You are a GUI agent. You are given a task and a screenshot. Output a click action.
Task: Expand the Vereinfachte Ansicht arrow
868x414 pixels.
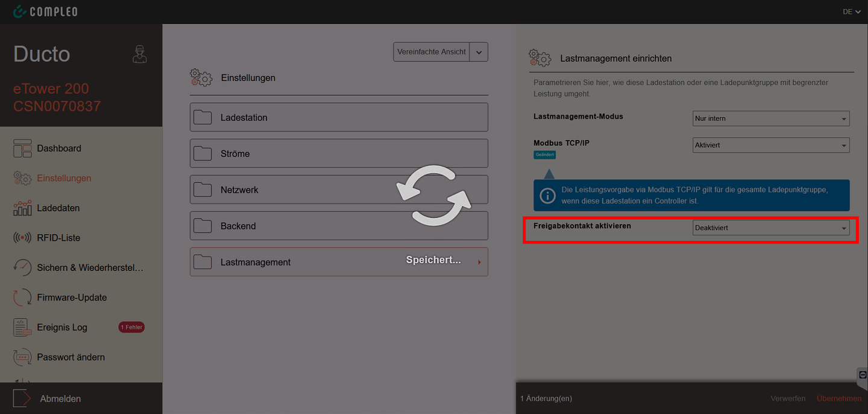479,52
